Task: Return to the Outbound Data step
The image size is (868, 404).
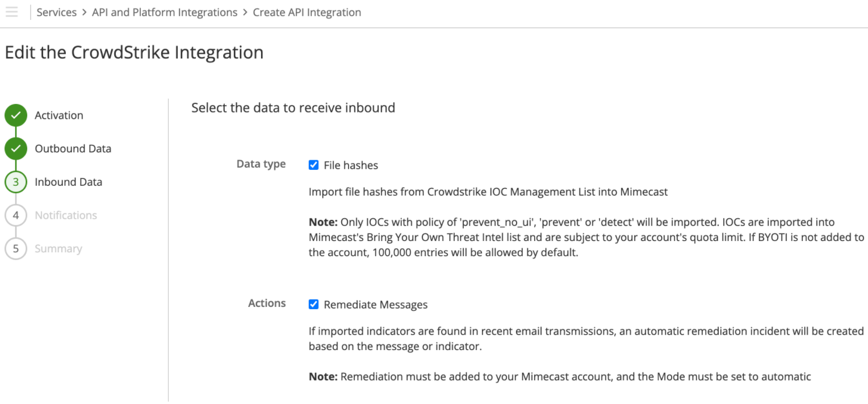Action: click(73, 149)
